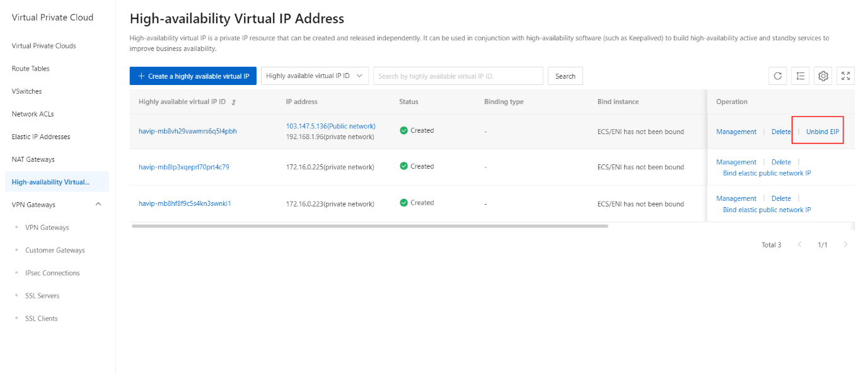Click ECS/ENI not bound text for havip-mb8lp3xqeprl70prt4c79
This screenshot has width=868, height=374.
(640, 167)
